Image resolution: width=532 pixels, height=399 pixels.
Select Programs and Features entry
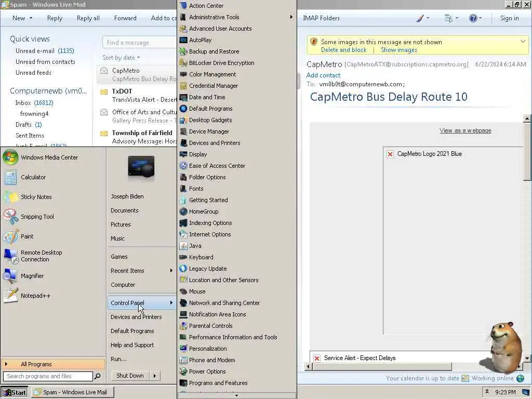[x=218, y=383]
